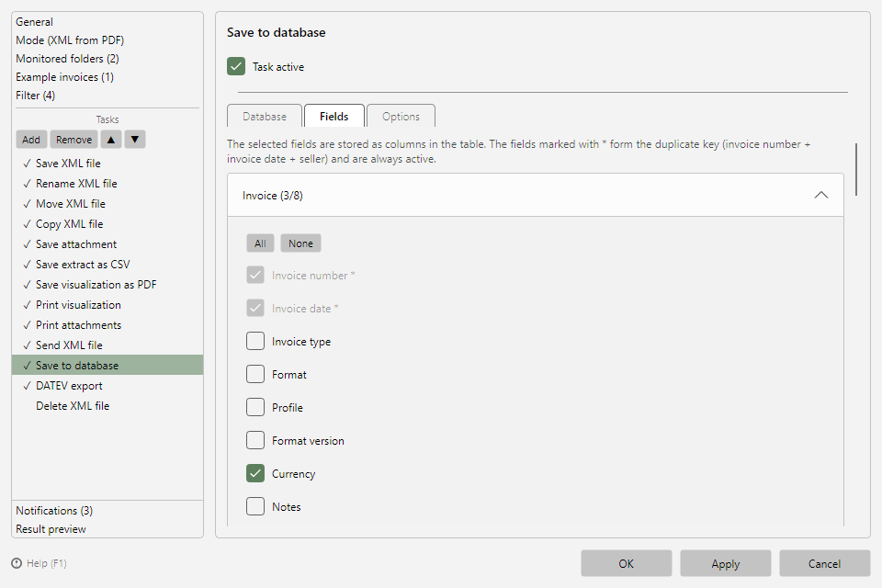Enable the Invoice type field

click(255, 341)
